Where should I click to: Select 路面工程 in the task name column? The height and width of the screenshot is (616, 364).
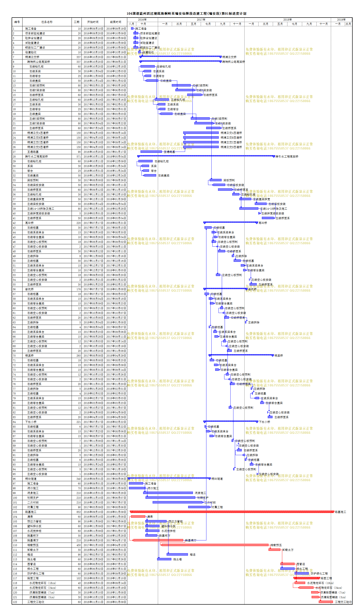(33, 578)
